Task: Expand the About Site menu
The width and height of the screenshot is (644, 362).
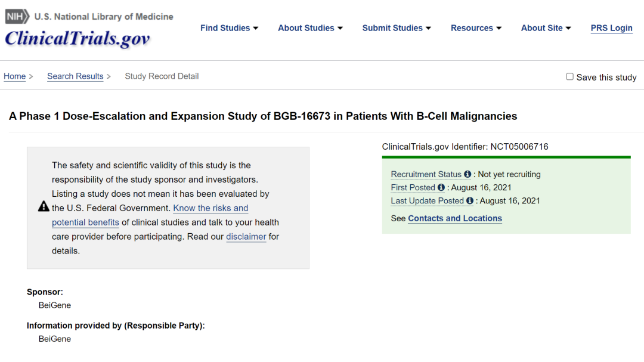Action: pyautogui.click(x=546, y=28)
